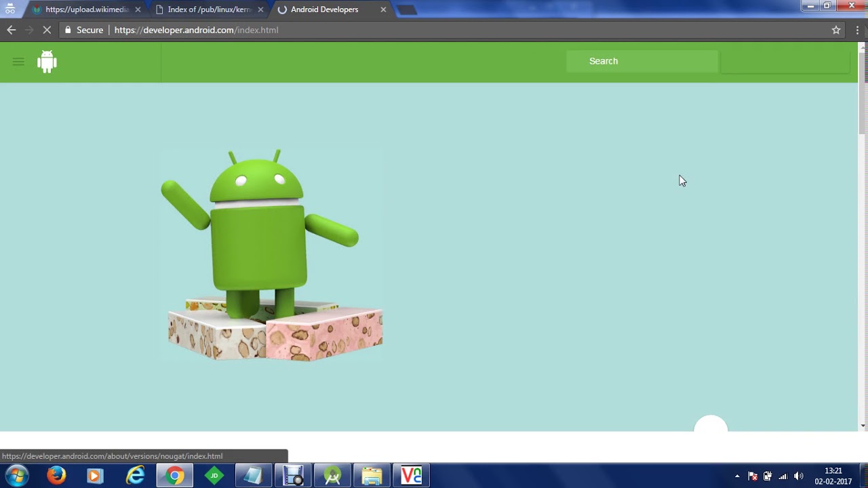This screenshot has width=868, height=488.
Task: Launch Internet Explorer from taskbar
Action: pos(135,476)
